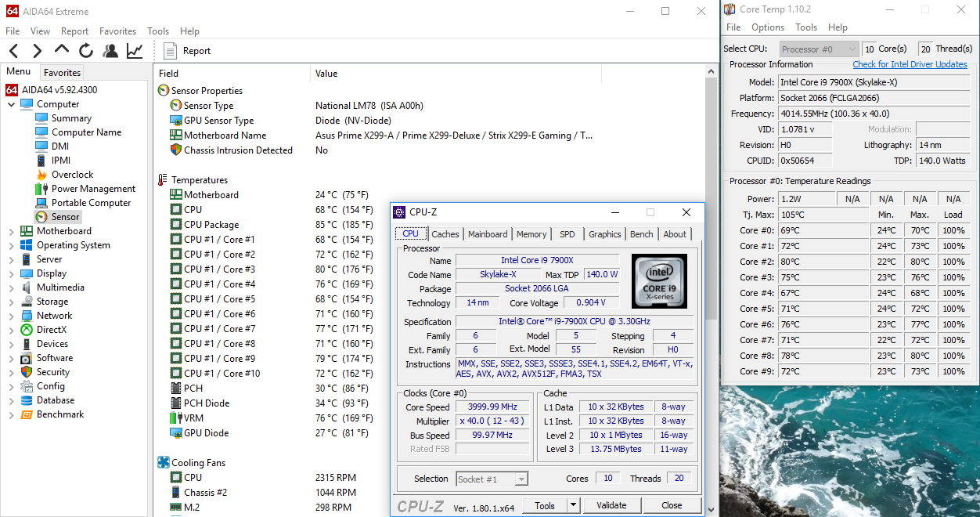This screenshot has height=517, width=980.
Task: Expand the Server tree node
Action: [12, 259]
